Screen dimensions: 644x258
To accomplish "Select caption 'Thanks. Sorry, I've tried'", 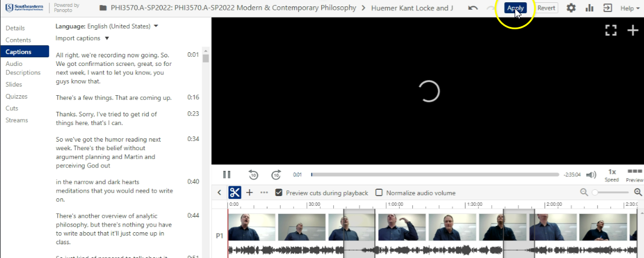I will point(106,119).
